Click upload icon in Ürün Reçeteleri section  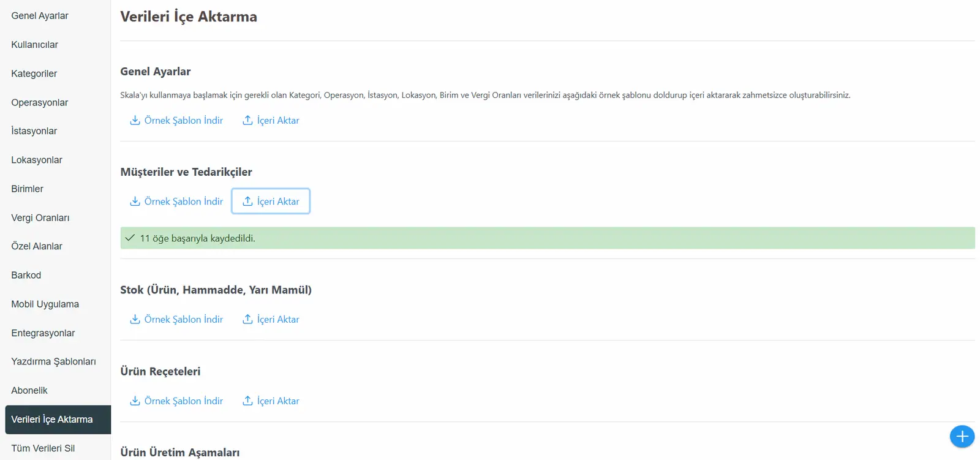tap(247, 401)
